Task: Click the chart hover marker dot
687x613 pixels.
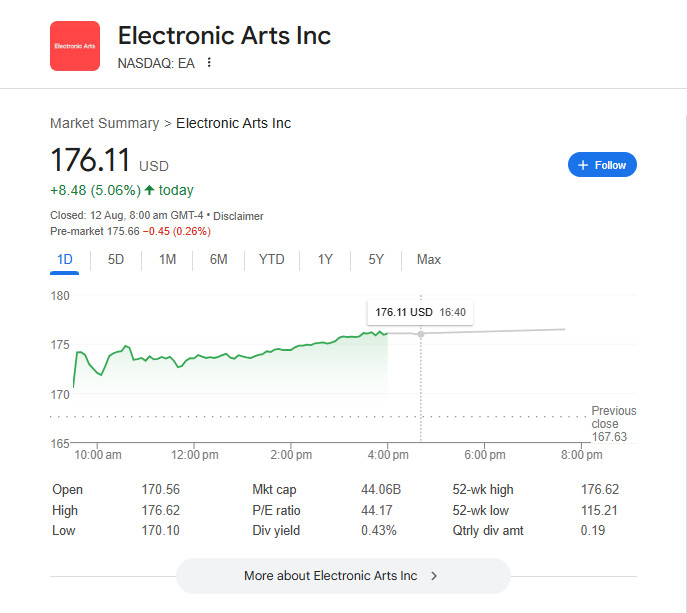Action: coord(420,333)
